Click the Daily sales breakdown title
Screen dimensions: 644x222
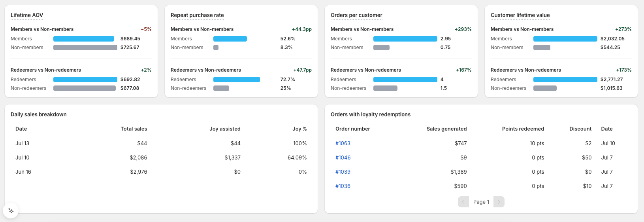click(39, 114)
